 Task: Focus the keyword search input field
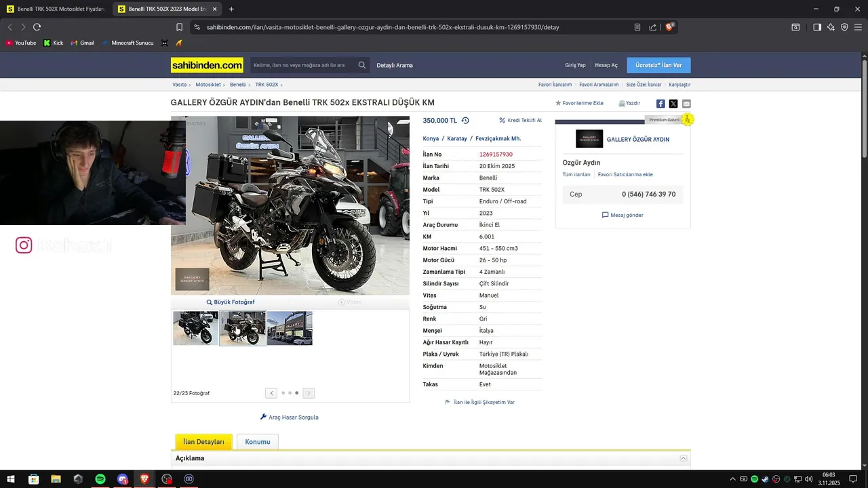coord(303,65)
